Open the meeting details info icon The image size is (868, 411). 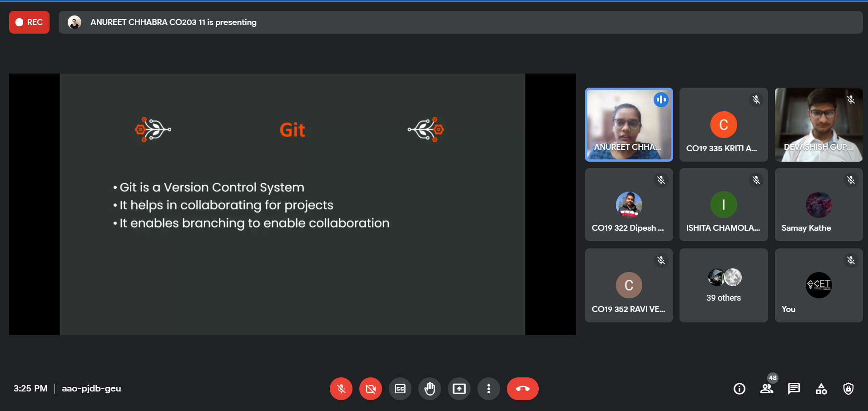pyautogui.click(x=739, y=389)
